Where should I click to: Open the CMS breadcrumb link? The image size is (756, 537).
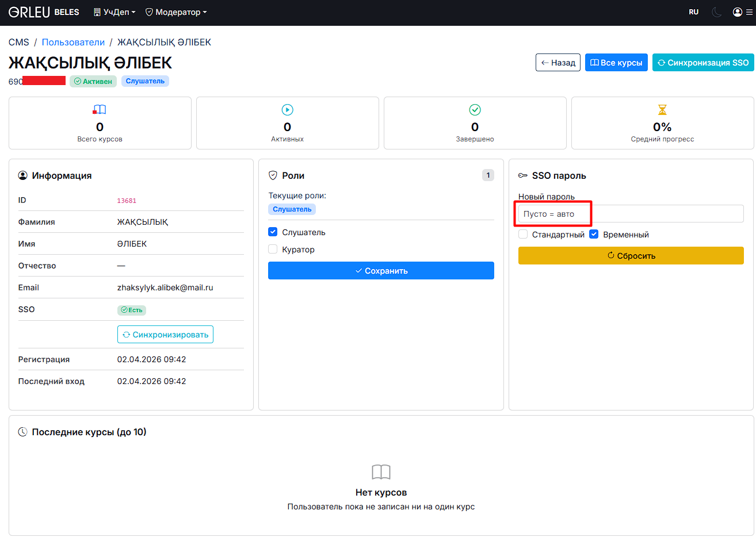tap(18, 42)
